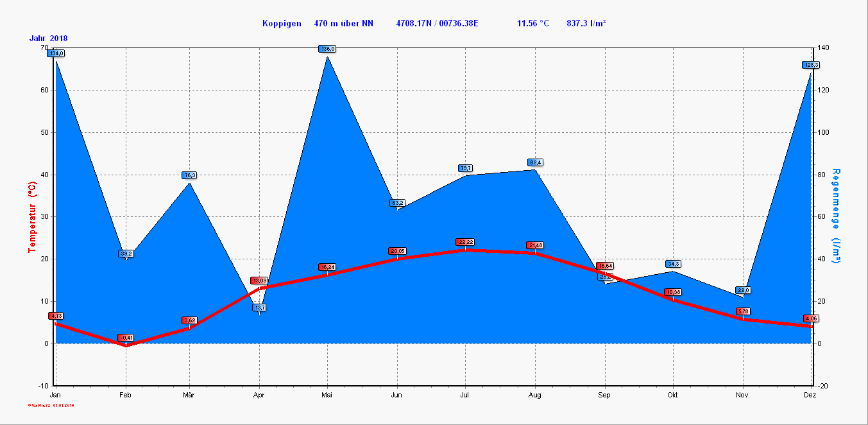
Task: Click the 'Dez' month axis label
Action: pos(810,395)
